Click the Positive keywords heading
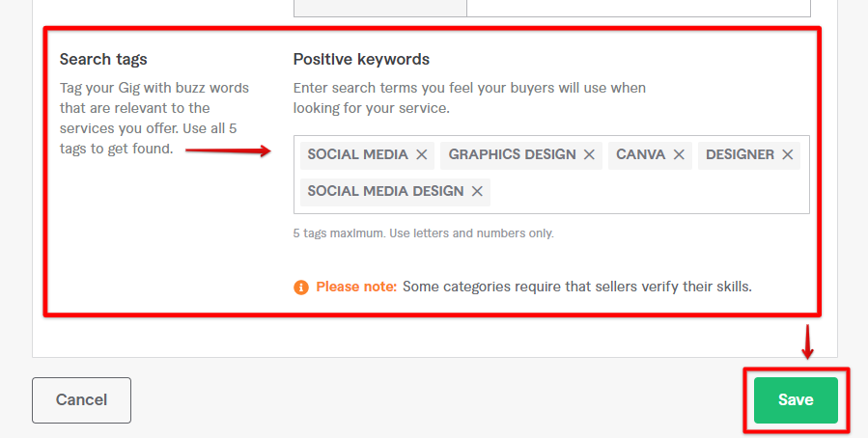The image size is (868, 438). 361,60
